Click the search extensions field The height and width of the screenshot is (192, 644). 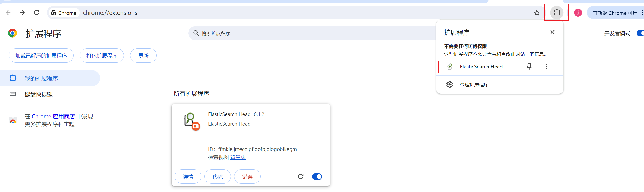[x=313, y=33]
